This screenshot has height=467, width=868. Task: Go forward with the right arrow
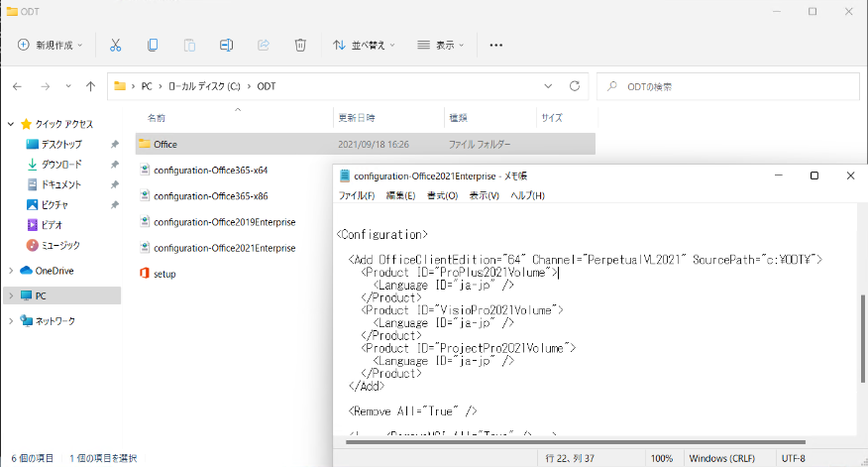point(46,86)
